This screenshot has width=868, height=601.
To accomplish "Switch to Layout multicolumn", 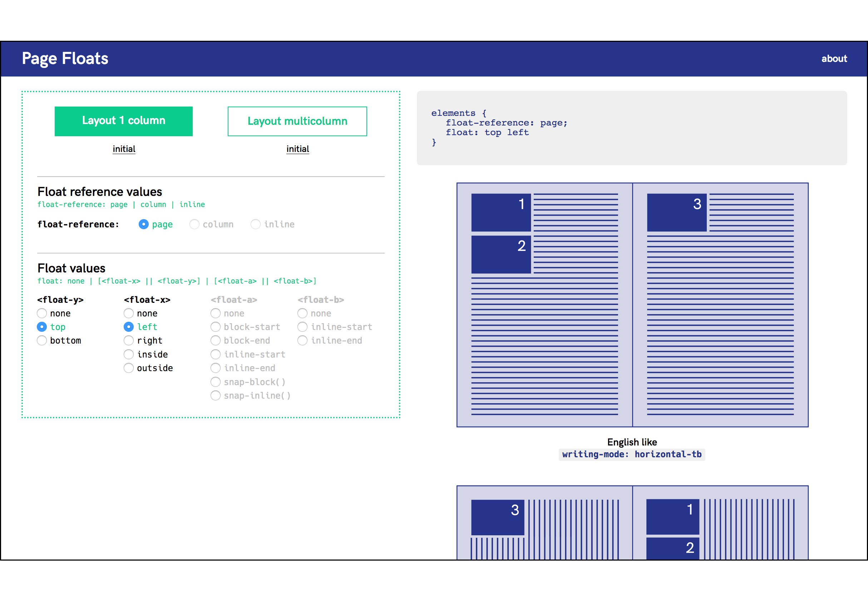I will coord(297,121).
